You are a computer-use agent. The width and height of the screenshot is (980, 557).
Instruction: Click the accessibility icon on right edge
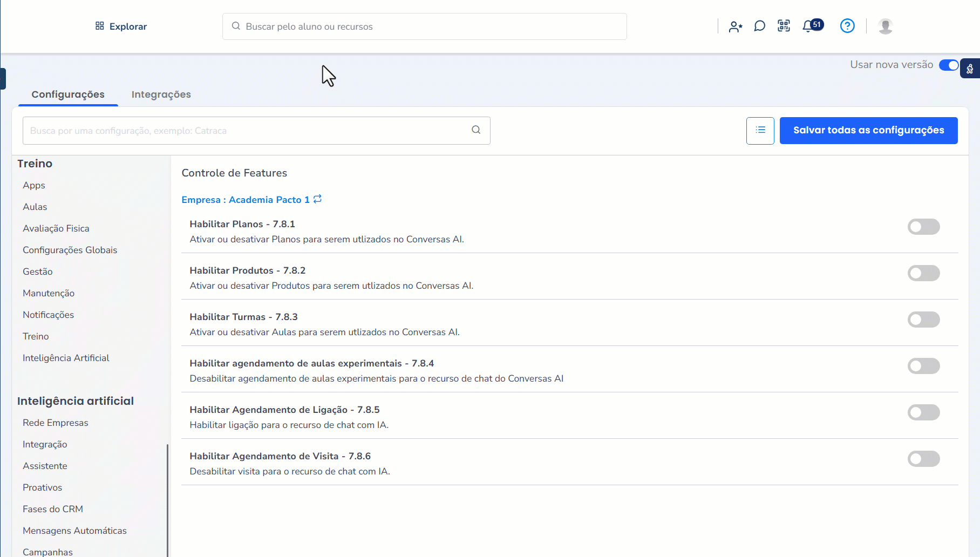[x=970, y=69]
